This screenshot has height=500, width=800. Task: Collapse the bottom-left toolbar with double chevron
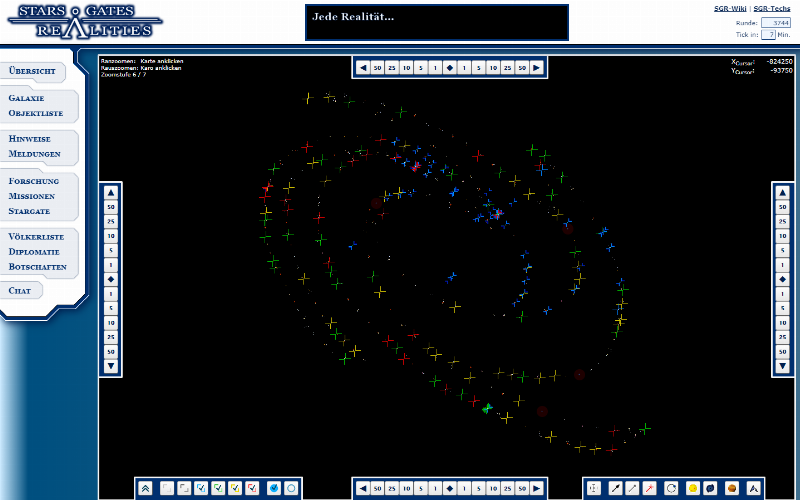coord(146,488)
